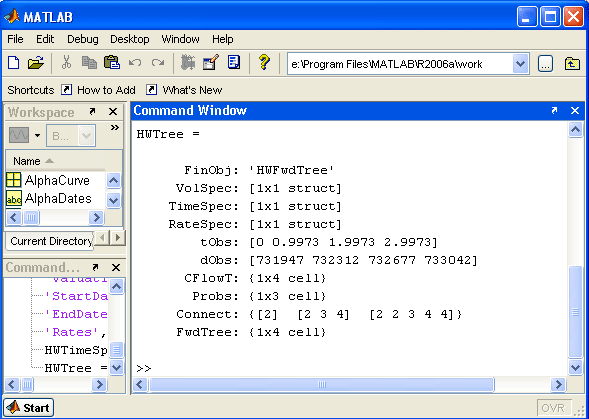Open current directory path dropdown
The width and height of the screenshot is (589, 419).
[521, 64]
